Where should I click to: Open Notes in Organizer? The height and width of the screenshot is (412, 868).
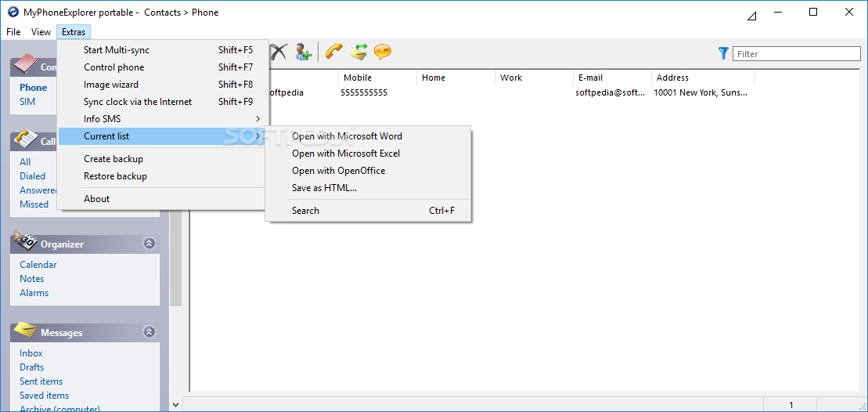click(31, 279)
